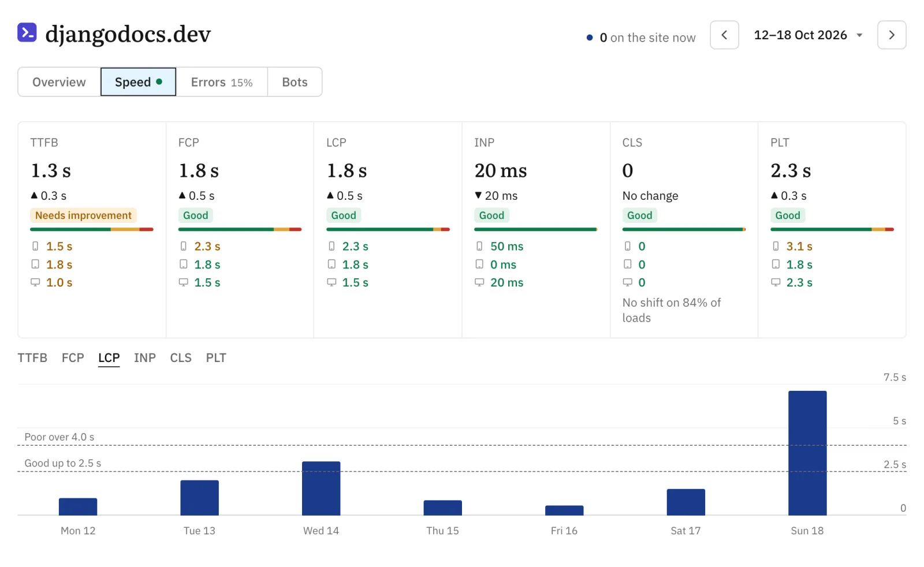The width and height of the screenshot is (924, 567).
Task: Click the PLT mobile icon at 3.1 s
Action: coord(776,246)
